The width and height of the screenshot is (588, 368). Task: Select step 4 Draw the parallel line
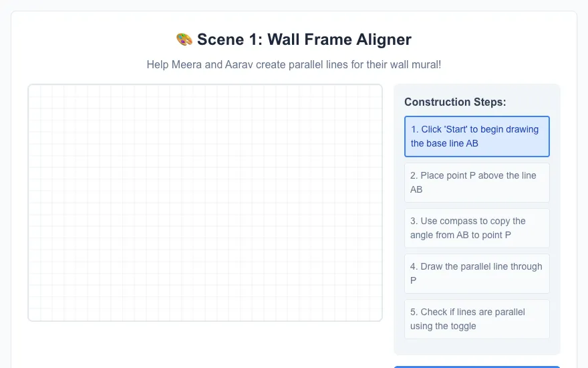(x=476, y=274)
